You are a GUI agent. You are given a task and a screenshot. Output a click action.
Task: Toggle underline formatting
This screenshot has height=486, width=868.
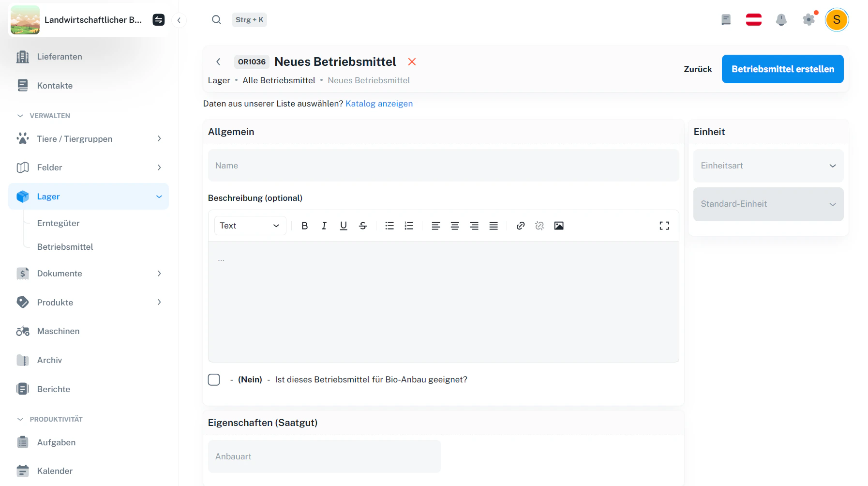point(344,226)
